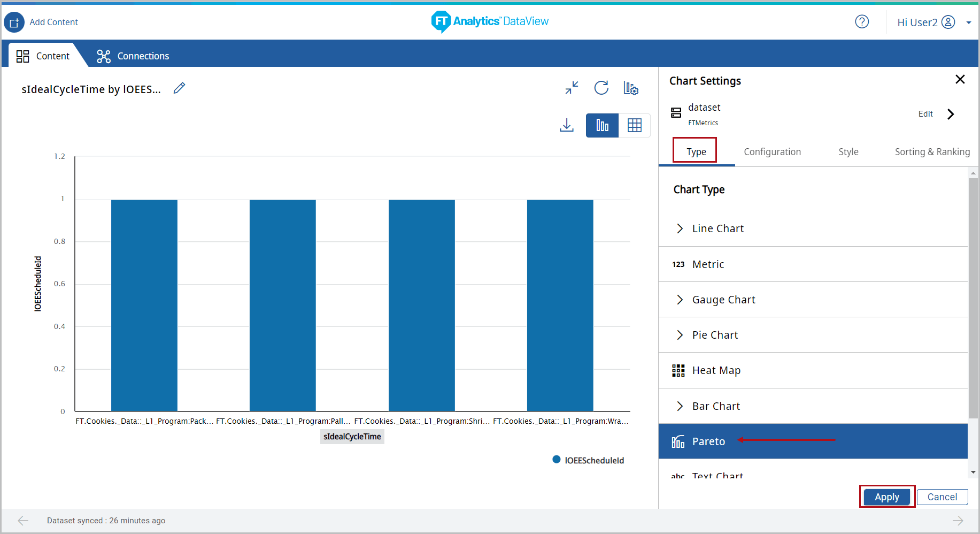The height and width of the screenshot is (534, 980).
Task: Open the Configuration tab
Action: coord(772,152)
